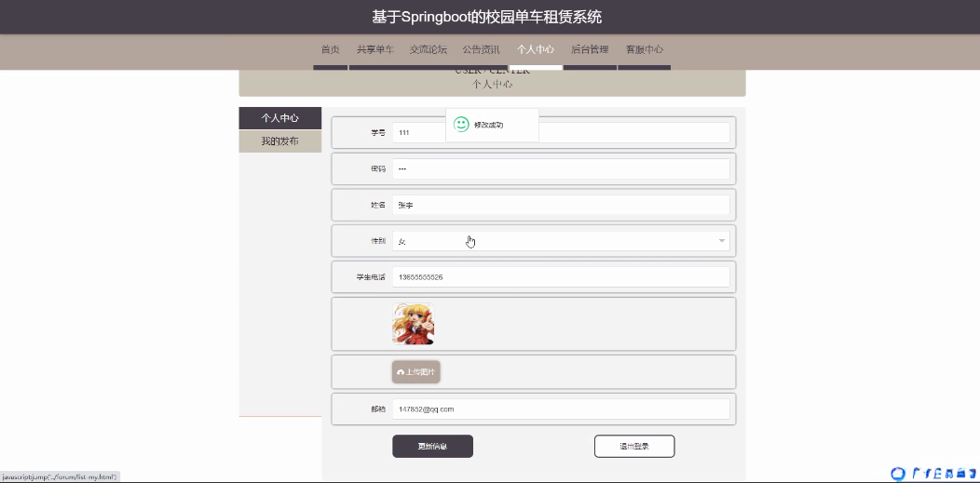Viewport: 980px width, 483px height.
Task: Select 个人中心 in the left sidebar
Action: (x=280, y=118)
